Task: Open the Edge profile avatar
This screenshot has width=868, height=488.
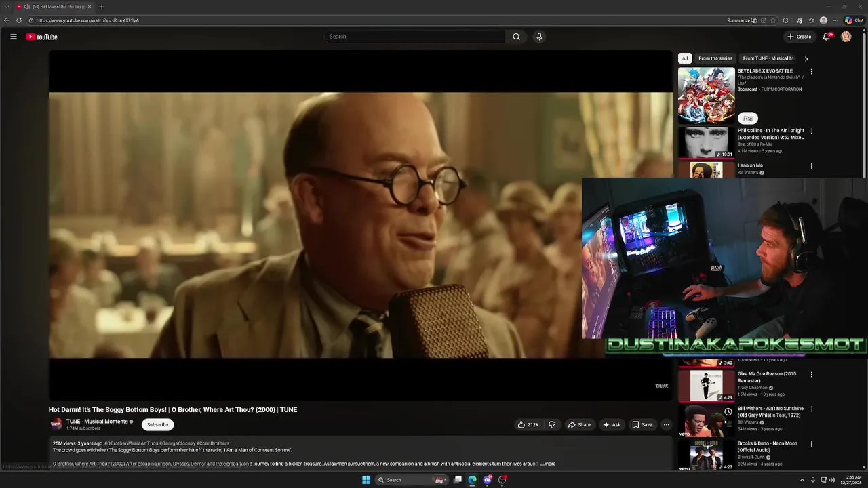Action: tap(823, 20)
